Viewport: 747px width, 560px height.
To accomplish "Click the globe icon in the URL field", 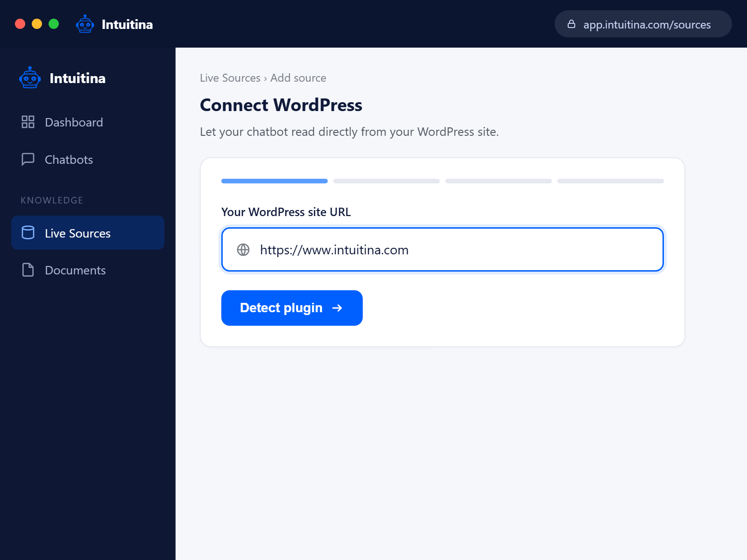I will [243, 250].
